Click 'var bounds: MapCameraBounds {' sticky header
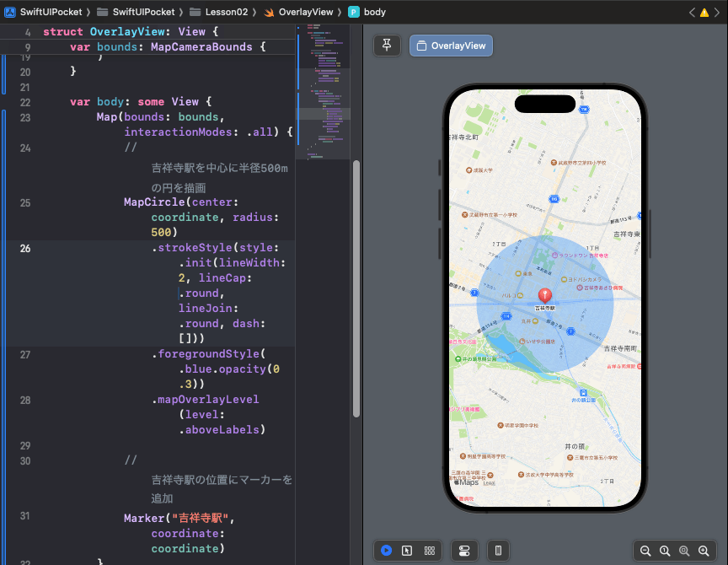 pyautogui.click(x=168, y=47)
